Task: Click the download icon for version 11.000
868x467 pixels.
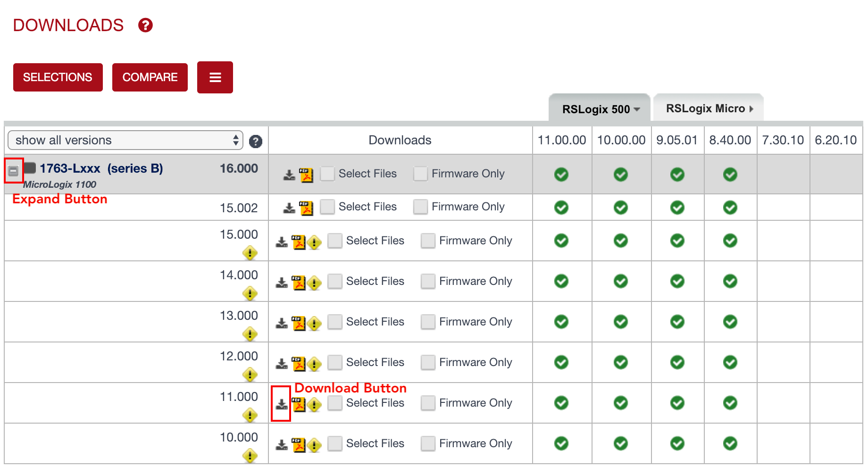Action: point(281,404)
